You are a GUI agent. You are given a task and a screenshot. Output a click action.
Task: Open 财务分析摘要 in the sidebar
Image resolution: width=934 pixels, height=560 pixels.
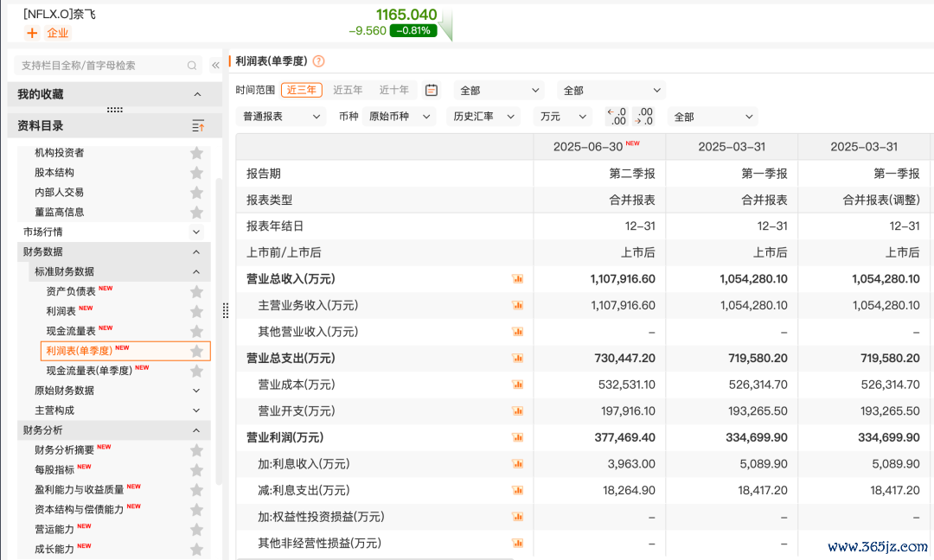tap(64, 450)
